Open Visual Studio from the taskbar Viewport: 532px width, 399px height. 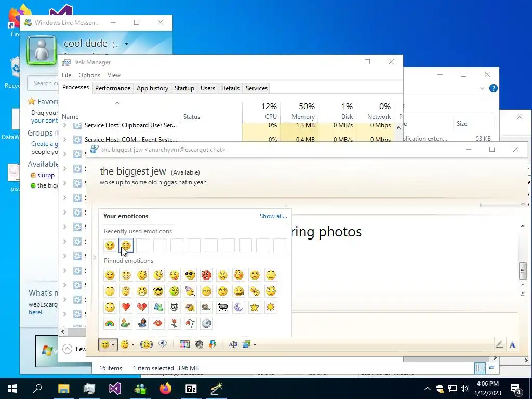coord(115,389)
